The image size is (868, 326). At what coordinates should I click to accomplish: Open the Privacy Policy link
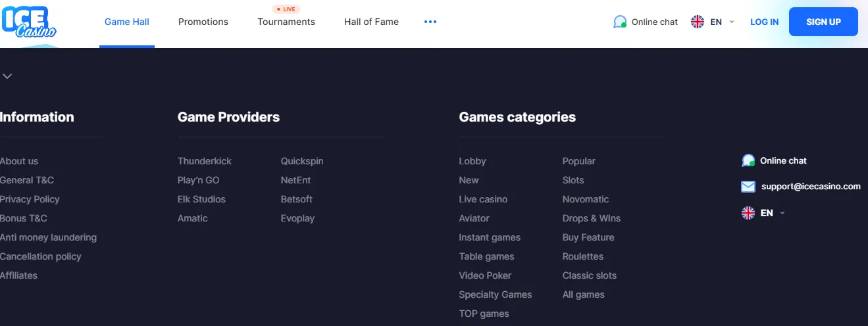coord(30,199)
